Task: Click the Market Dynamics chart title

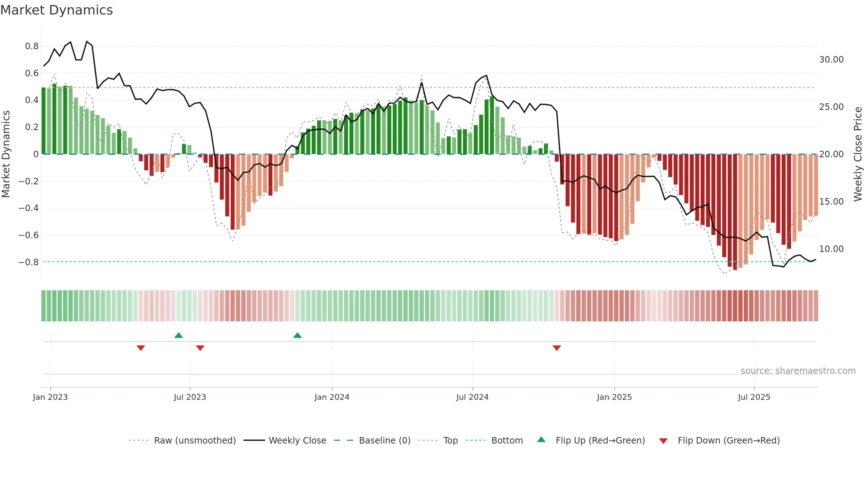Action: click(56, 10)
